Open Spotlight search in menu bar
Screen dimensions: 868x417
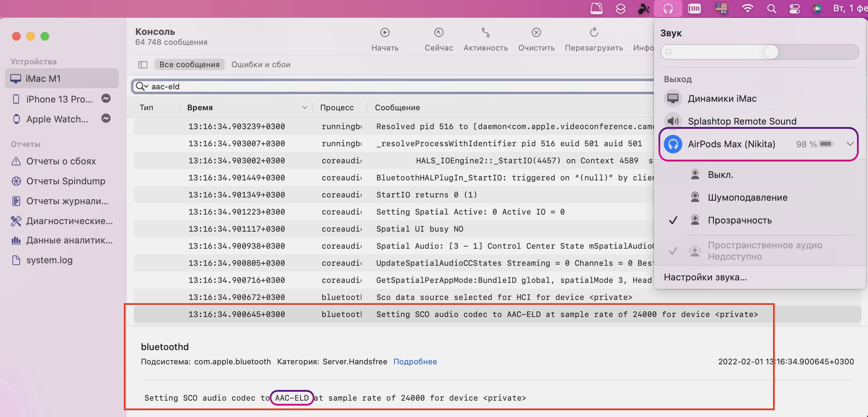[x=771, y=9]
